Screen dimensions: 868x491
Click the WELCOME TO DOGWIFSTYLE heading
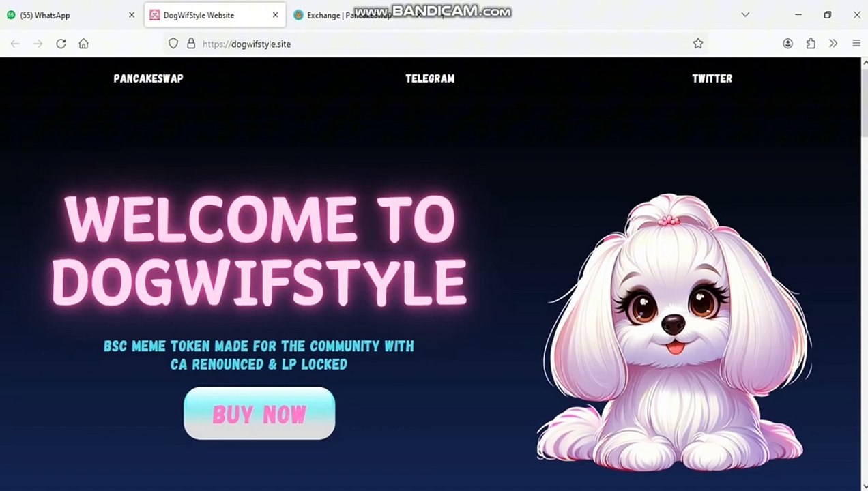(x=259, y=250)
